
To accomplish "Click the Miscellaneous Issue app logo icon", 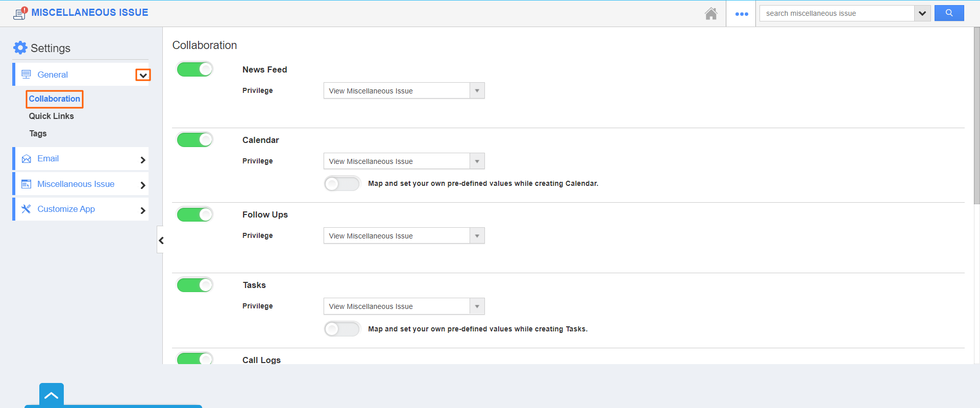I will tap(20, 13).
